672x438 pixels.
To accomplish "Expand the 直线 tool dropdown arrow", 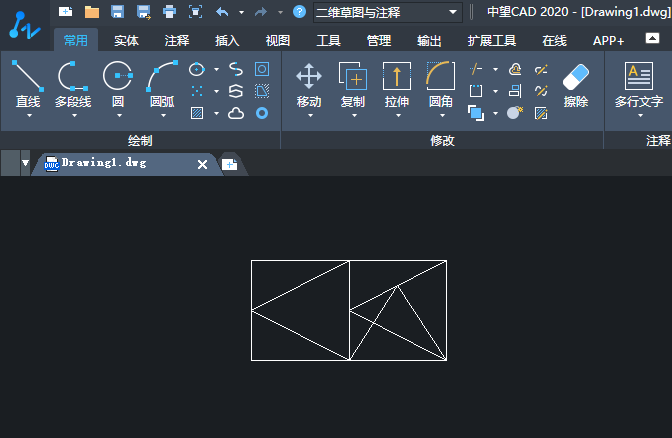I will click(x=29, y=116).
